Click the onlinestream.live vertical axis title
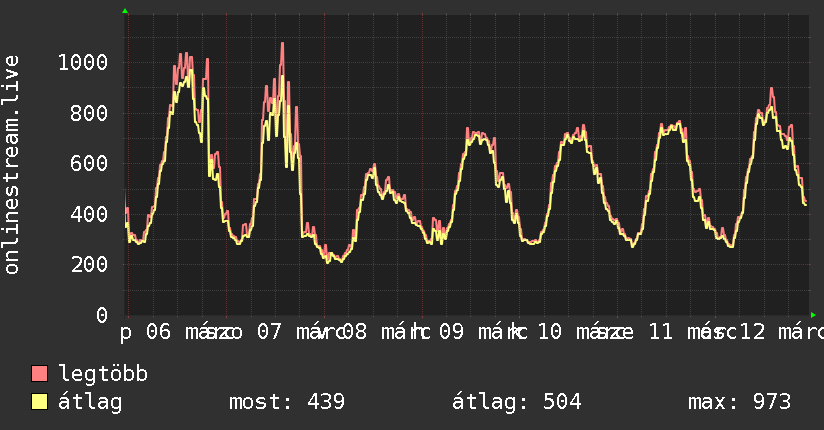 [x=11, y=165]
